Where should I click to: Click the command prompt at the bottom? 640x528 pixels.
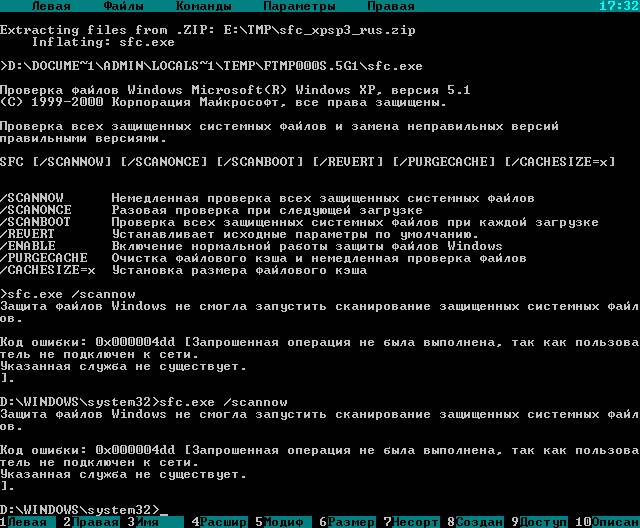84,510
